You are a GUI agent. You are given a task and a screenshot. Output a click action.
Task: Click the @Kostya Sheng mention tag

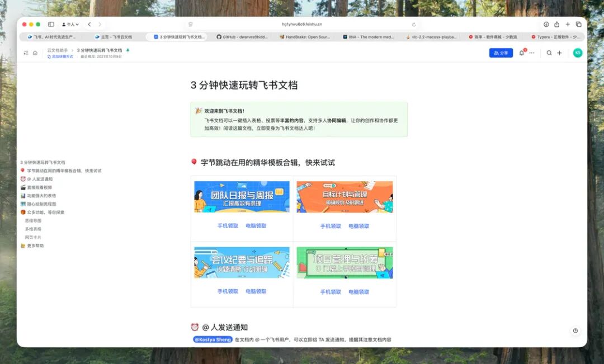point(213,339)
